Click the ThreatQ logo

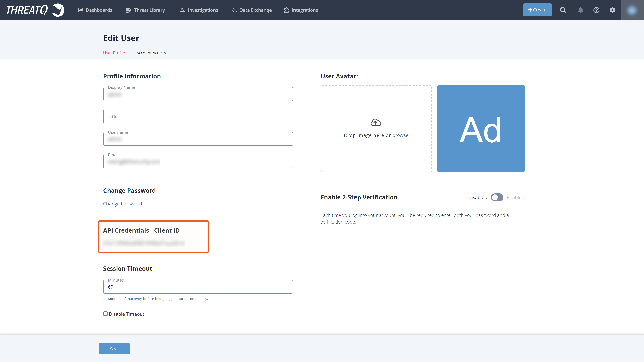point(35,10)
